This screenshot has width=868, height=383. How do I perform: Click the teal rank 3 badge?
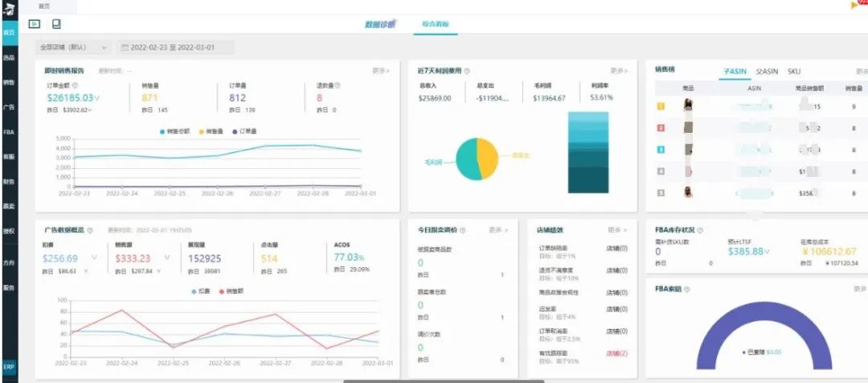tap(661, 150)
